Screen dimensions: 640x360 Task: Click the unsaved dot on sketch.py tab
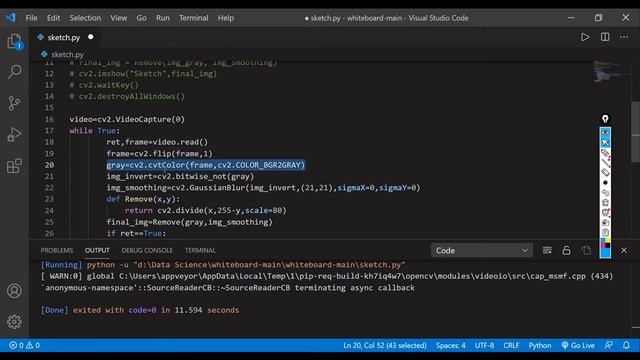[91, 37]
